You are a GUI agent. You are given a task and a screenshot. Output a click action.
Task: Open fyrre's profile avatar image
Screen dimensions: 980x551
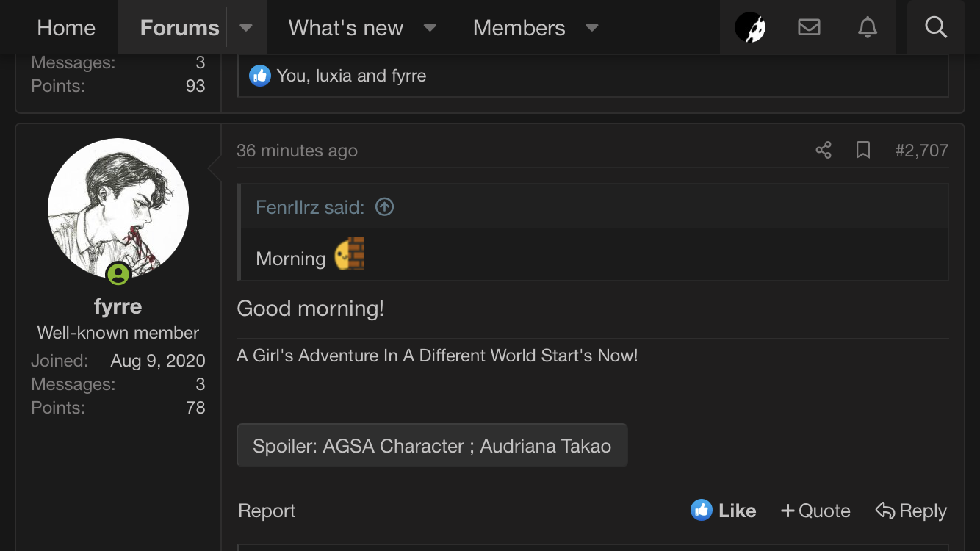click(x=118, y=209)
